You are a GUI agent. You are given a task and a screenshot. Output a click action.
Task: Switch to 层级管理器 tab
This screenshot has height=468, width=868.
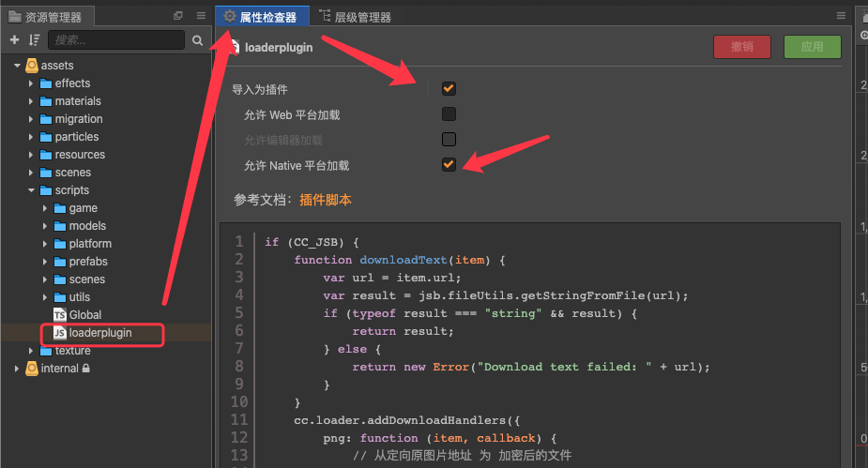pyautogui.click(x=356, y=17)
